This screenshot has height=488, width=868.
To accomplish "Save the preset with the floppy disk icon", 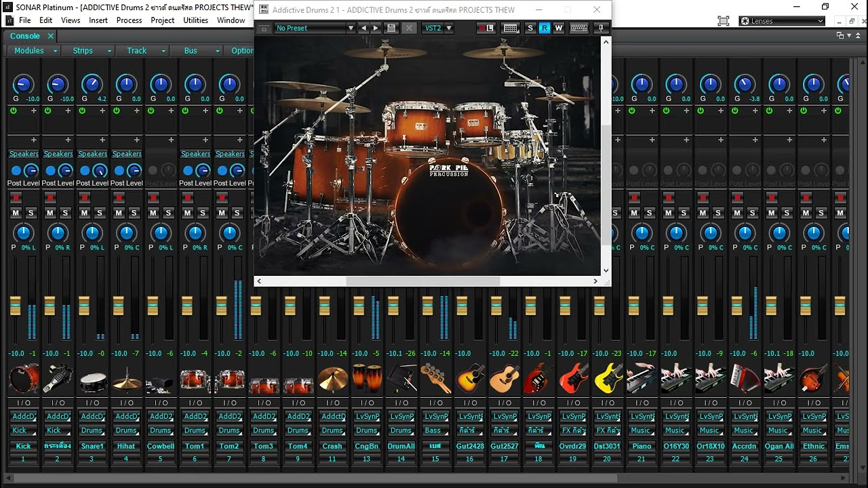I will tap(391, 28).
